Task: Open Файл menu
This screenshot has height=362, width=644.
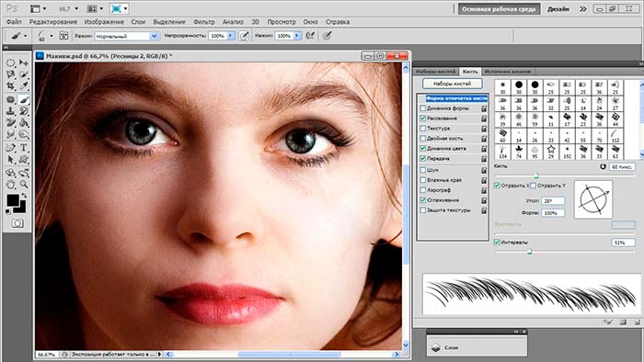Action: [x=14, y=22]
